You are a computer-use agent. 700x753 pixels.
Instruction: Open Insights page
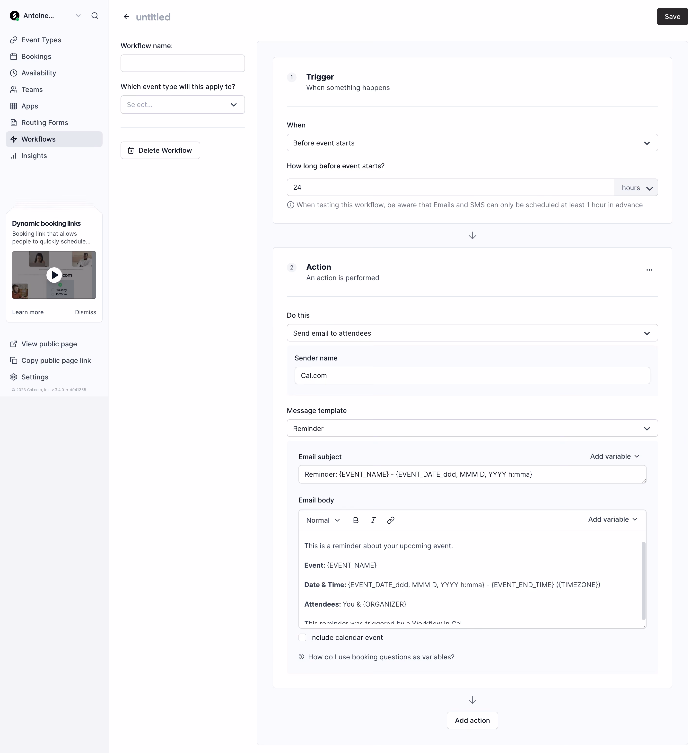(x=54, y=156)
